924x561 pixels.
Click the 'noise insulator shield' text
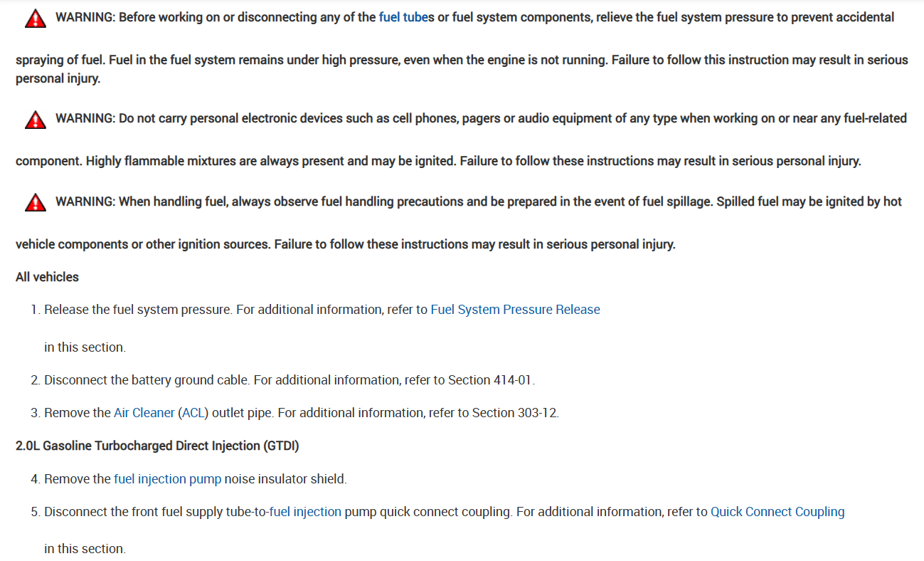(285, 479)
